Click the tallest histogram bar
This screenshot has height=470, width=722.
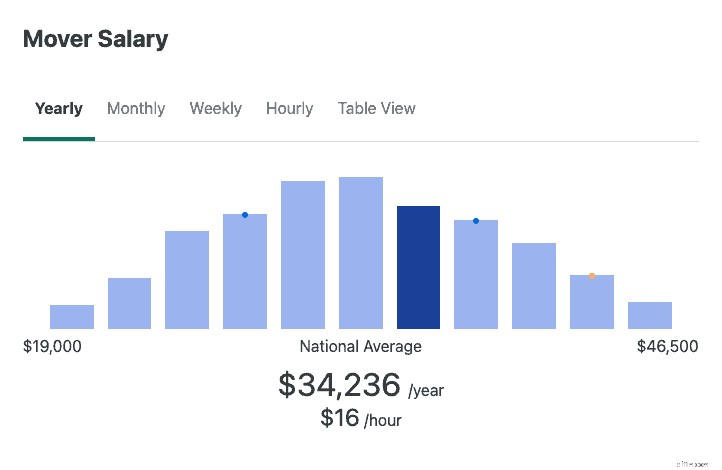pyautogui.click(x=361, y=253)
